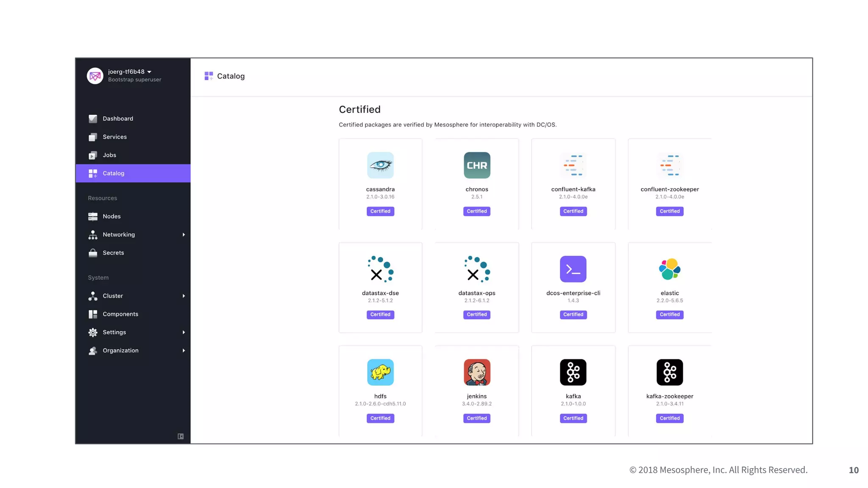Click the cassandra eye icon
The image size is (868, 488).
tap(380, 165)
